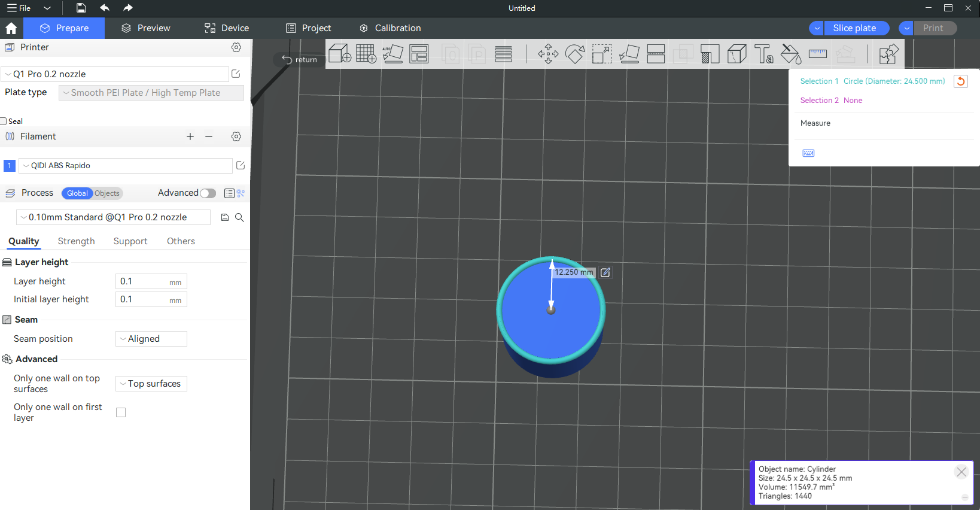Switch to the Strength tab
The image size is (980, 510).
76,241
